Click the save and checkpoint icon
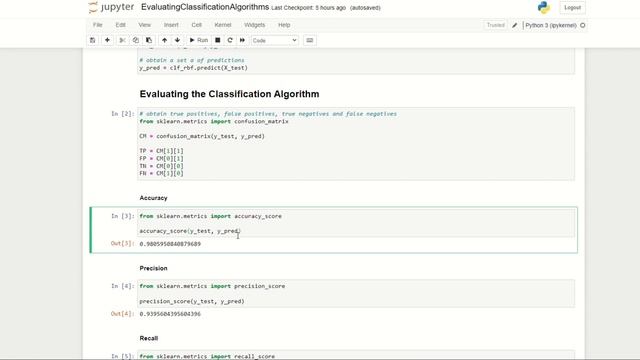This screenshot has width=640, height=360. coord(93,40)
